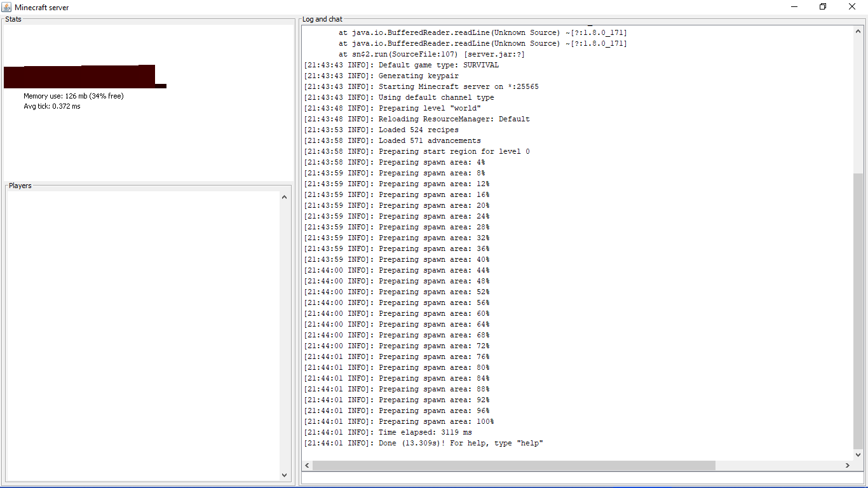Click the "at sn$2.run(SourceFile:107)" stack trace line
868x488 pixels.
431,54
